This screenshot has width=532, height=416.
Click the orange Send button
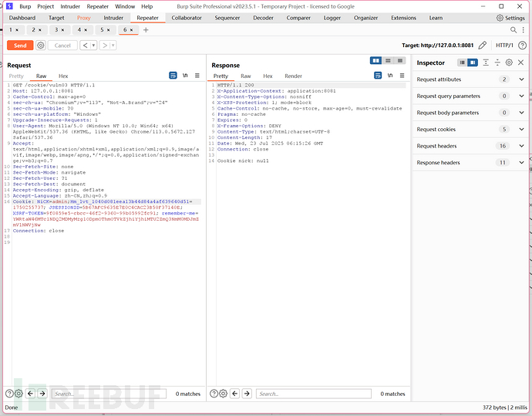point(20,46)
